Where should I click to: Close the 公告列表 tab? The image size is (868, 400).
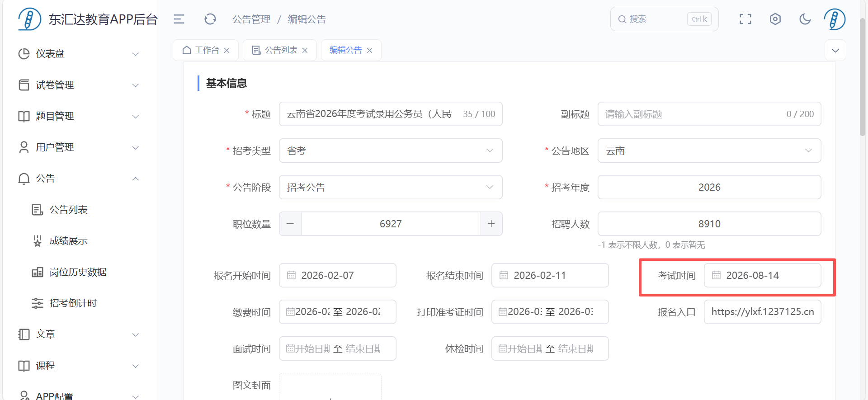(305, 50)
